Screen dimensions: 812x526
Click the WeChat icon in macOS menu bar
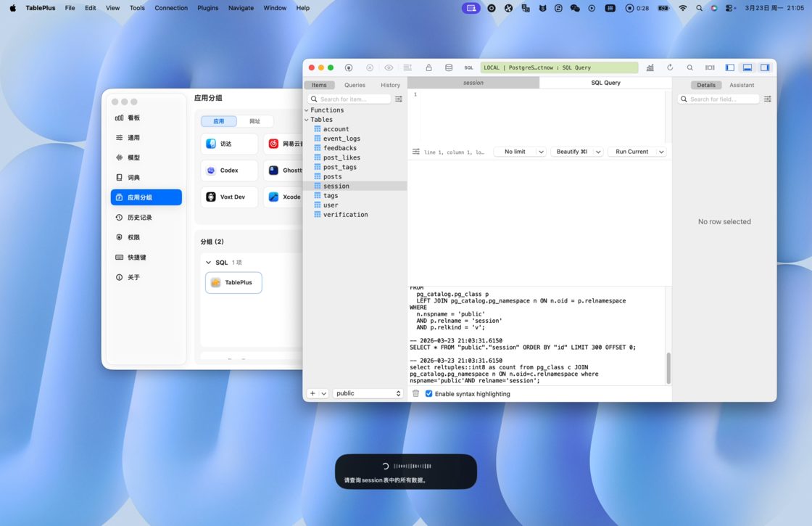pos(575,8)
